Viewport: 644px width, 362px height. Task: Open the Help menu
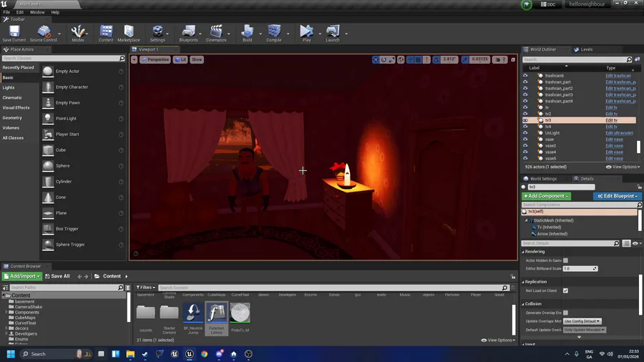click(x=55, y=12)
